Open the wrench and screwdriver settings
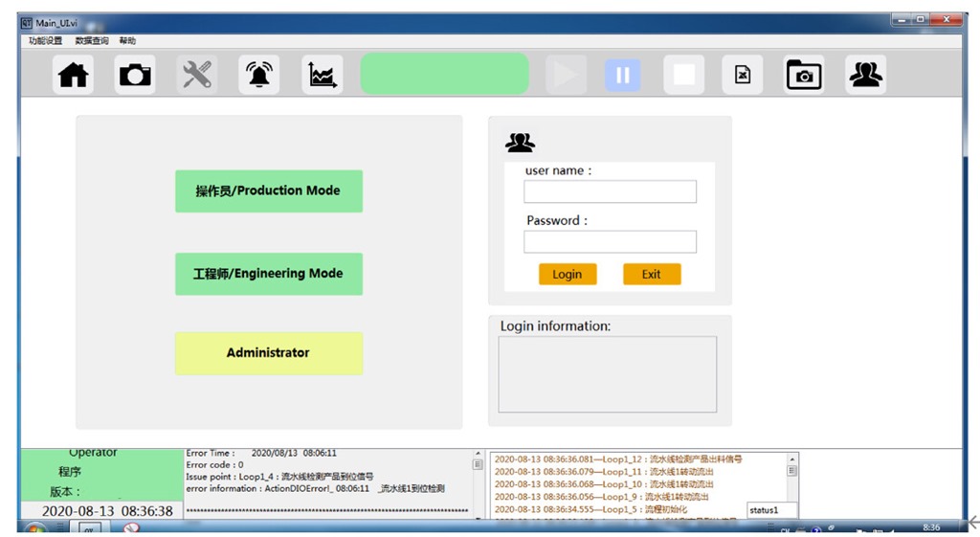This screenshot has width=980, height=537. (x=197, y=75)
